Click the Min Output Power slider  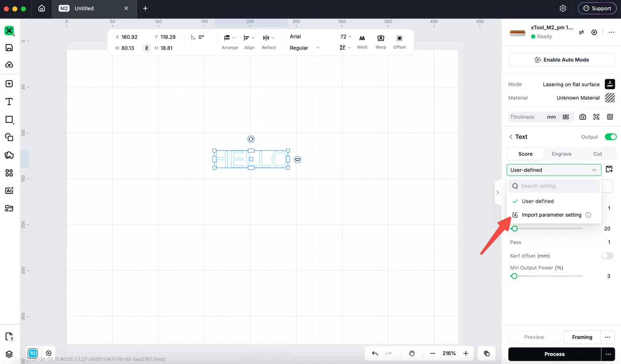(546, 276)
